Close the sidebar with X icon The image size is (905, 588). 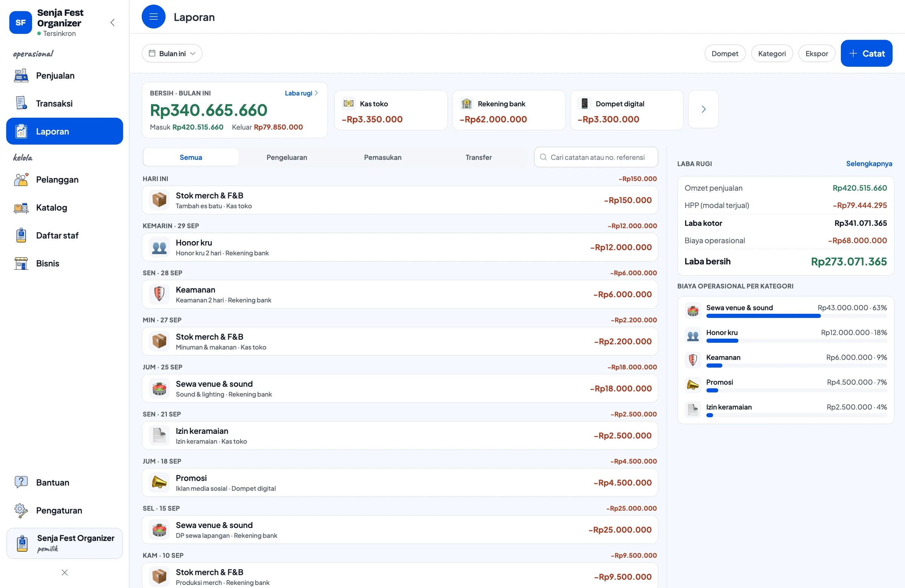pos(64,572)
